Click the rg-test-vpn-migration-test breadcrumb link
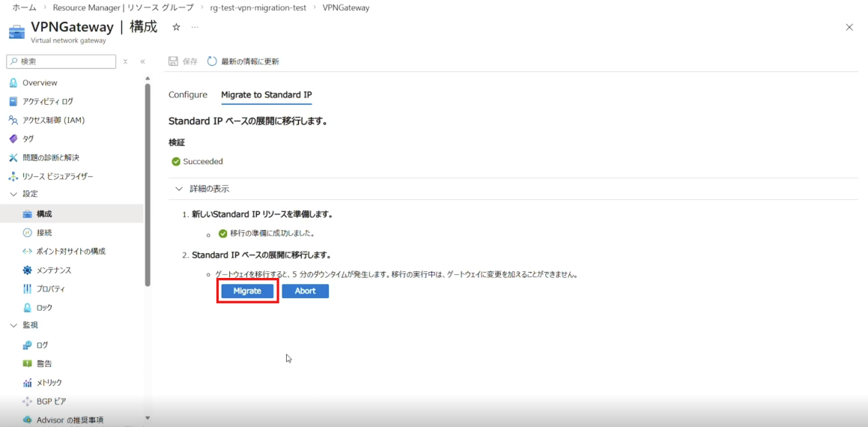Viewport: 868px width, 427px height. 258,7
